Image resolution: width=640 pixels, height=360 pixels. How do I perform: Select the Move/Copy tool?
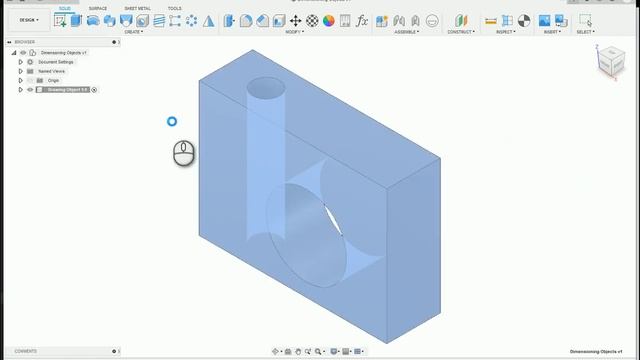point(296,20)
